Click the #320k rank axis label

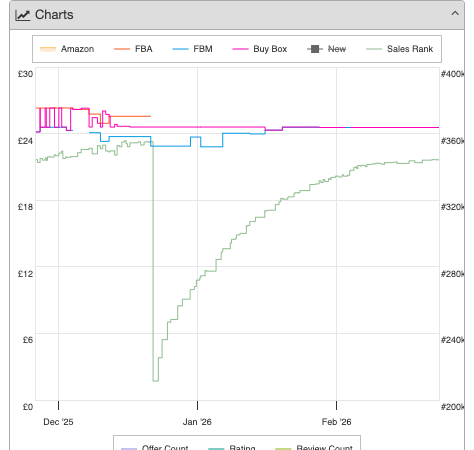[452, 207]
